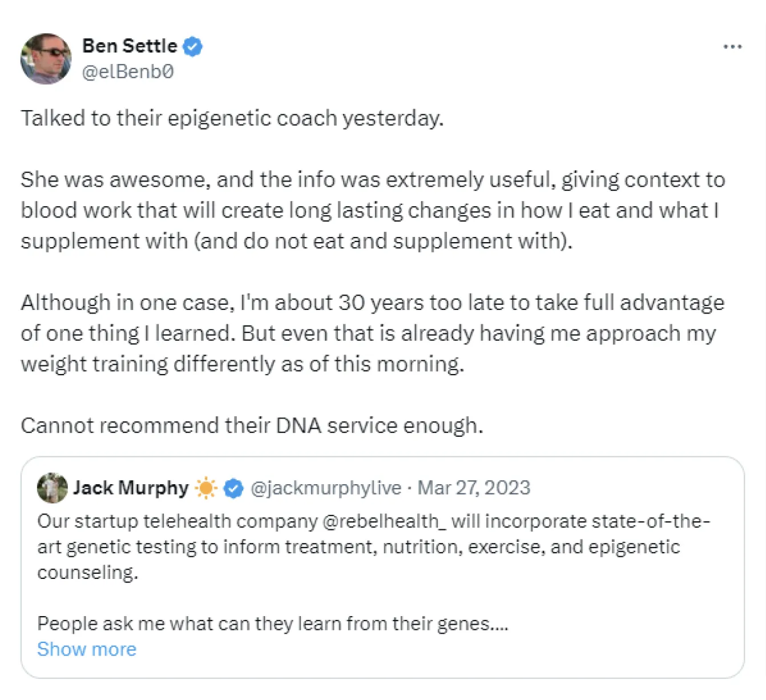This screenshot has width=766, height=700.
Task: Open the @elBenb0 handle link
Action: tap(128, 72)
